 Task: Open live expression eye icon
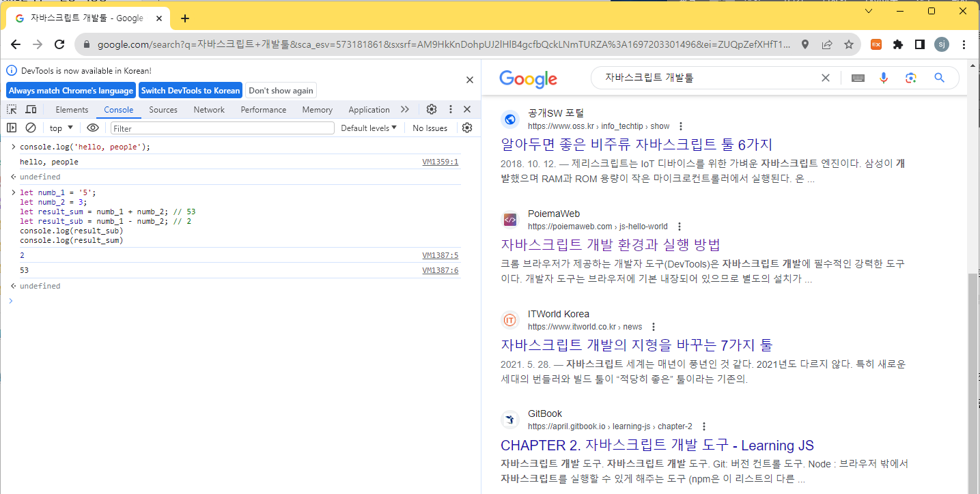pyautogui.click(x=93, y=128)
